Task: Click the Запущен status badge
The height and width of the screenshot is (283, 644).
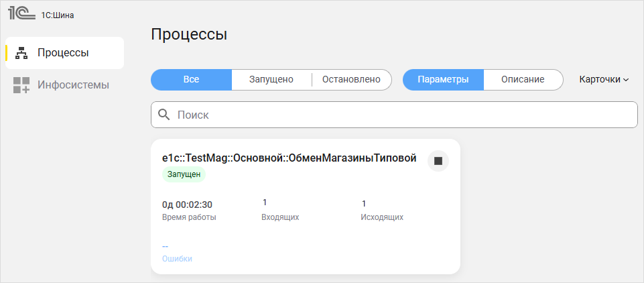Action: click(183, 174)
